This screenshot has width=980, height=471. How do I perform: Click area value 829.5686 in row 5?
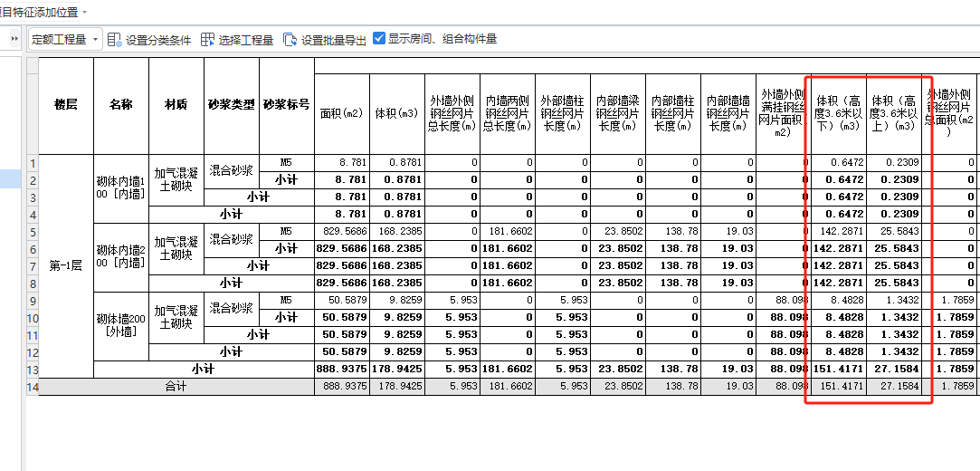click(x=342, y=232)
